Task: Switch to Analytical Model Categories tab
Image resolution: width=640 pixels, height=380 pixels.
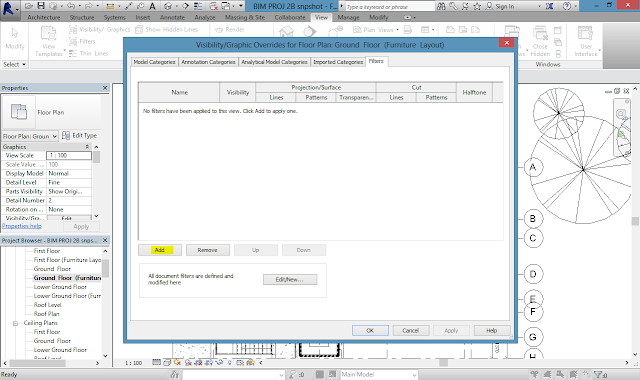Action: click(274, 62)
